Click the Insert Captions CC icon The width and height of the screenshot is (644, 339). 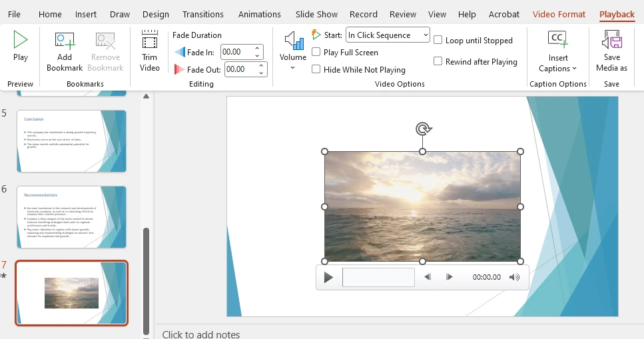coord(557,40)
